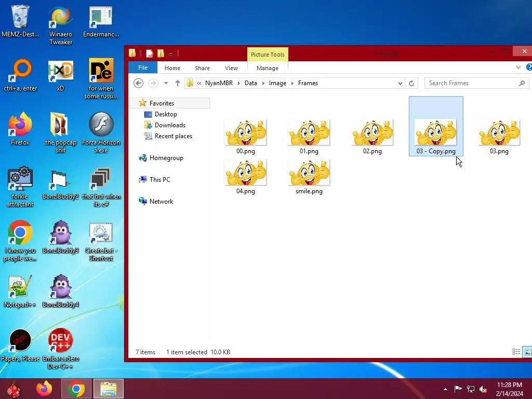532x399 pixels.
Task: Select 'Create.bat - Shortcut' desktop icon
Action: tap(101, 241)
